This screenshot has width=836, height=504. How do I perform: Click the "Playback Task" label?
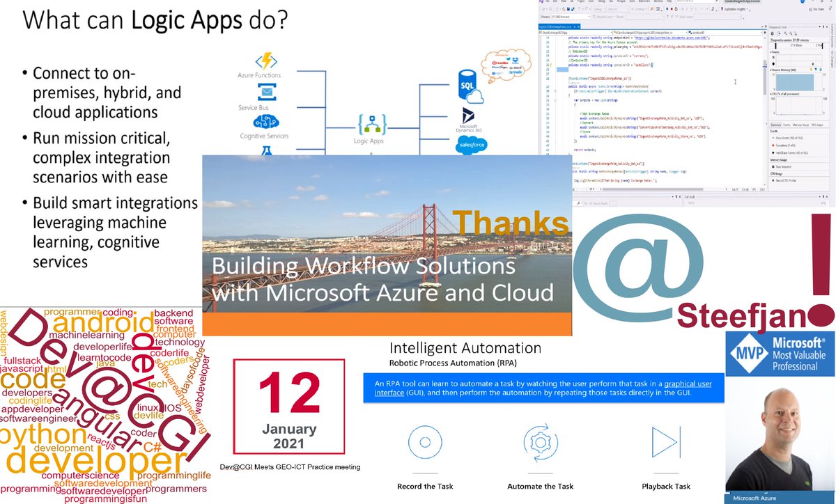pos(665,486)
